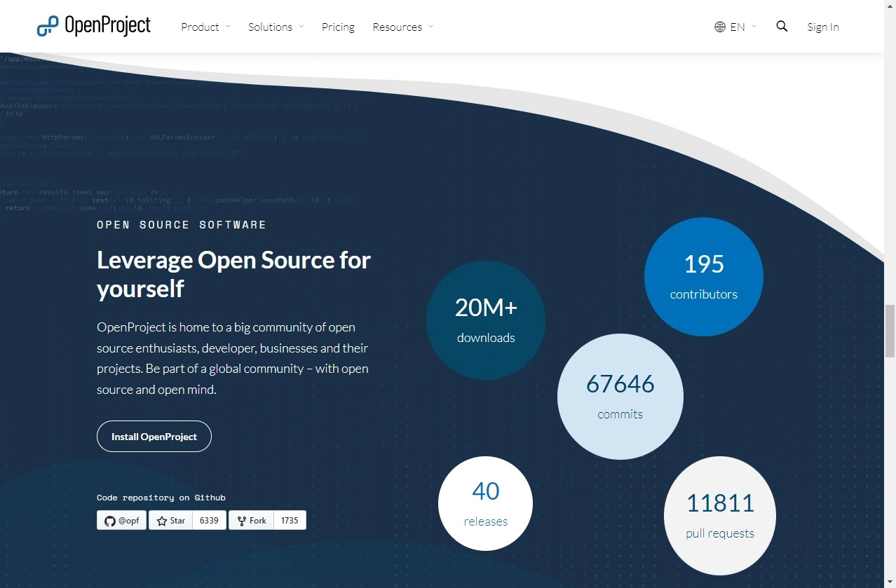This screenshot has height=588, width=896.
Task: Click the GitHub octocat @opf button
Action: [121, 521]
